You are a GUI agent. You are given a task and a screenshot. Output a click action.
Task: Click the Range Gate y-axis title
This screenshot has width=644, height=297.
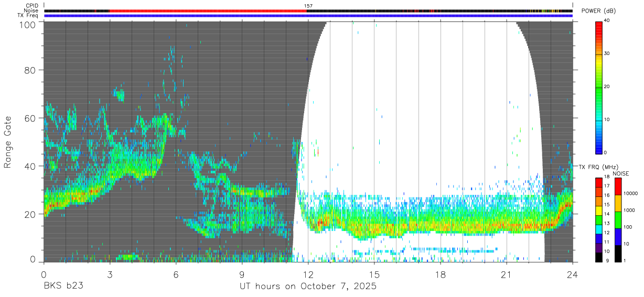[x=8, y=141]
